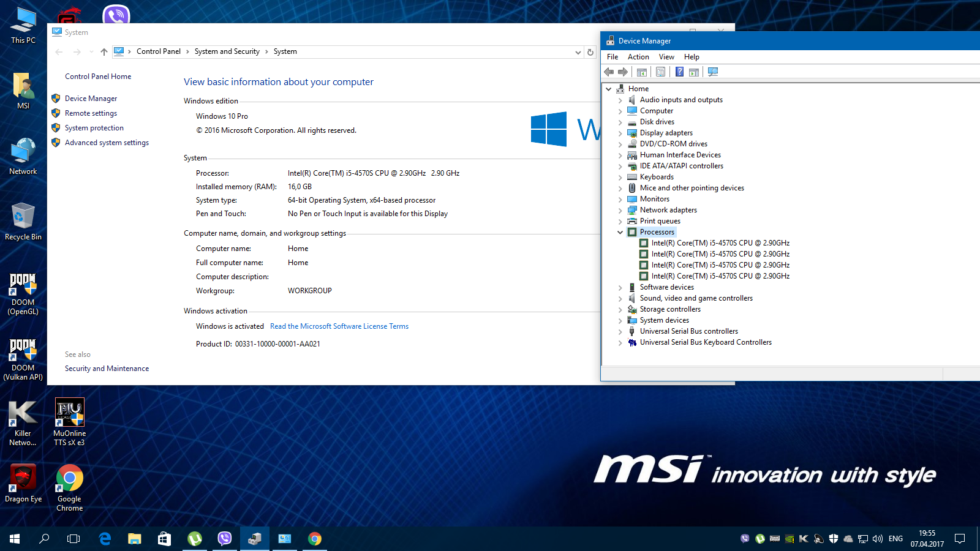The height and width of the screenshot is (551, 980).
Task: Click the Refresh button next to address bar
Action: [590, 52]
